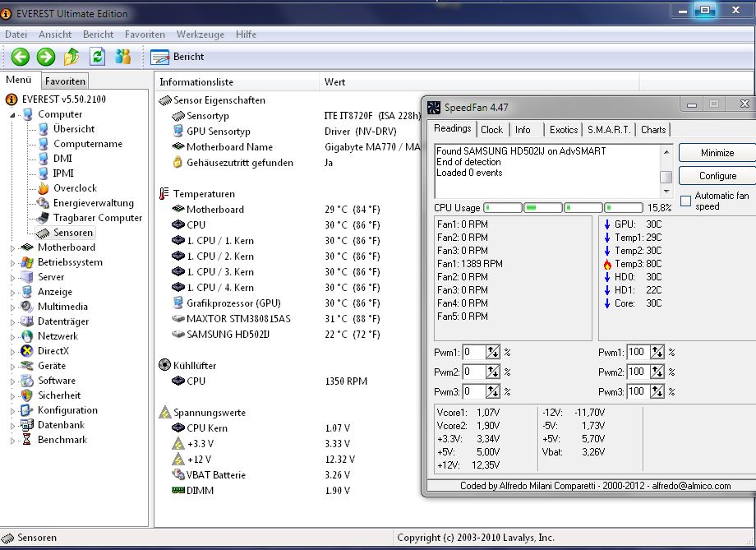Viewport: 756px width, 550px height.
Task: Click the two-people users toolbar icon
Action: (123, 57)
